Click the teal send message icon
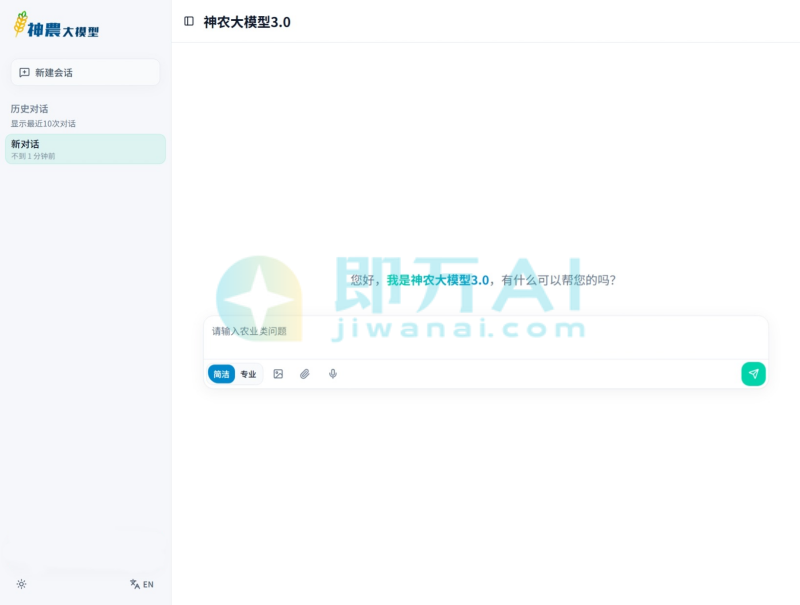The image size is (800, 605). [x=753, y=373]
